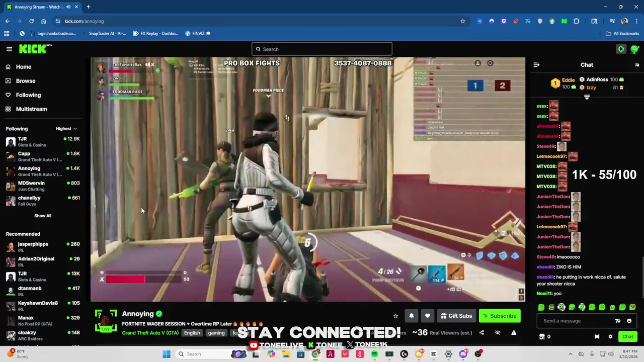Show hidden system tray icons
This screenshot has height=362, width=644.
click(x=570, y=354)
